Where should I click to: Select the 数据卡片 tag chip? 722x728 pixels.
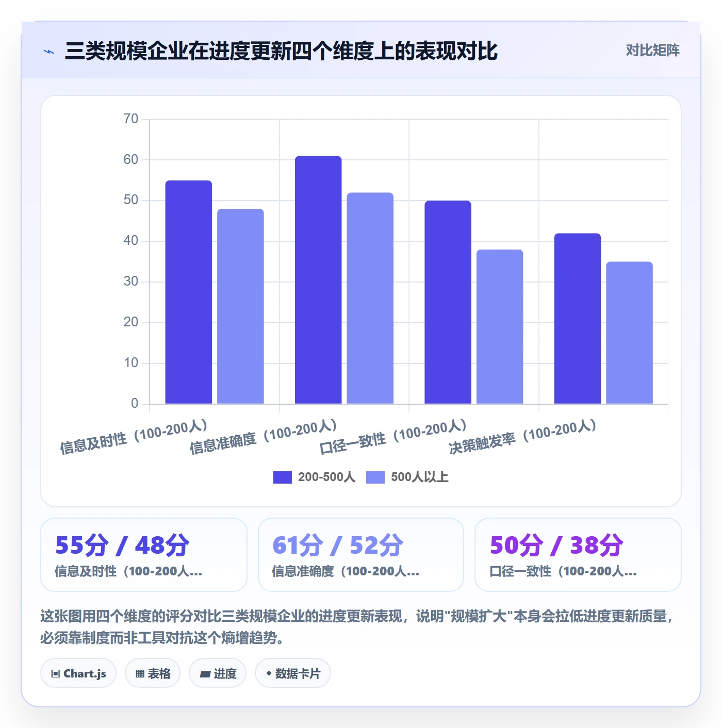(293, 673)
